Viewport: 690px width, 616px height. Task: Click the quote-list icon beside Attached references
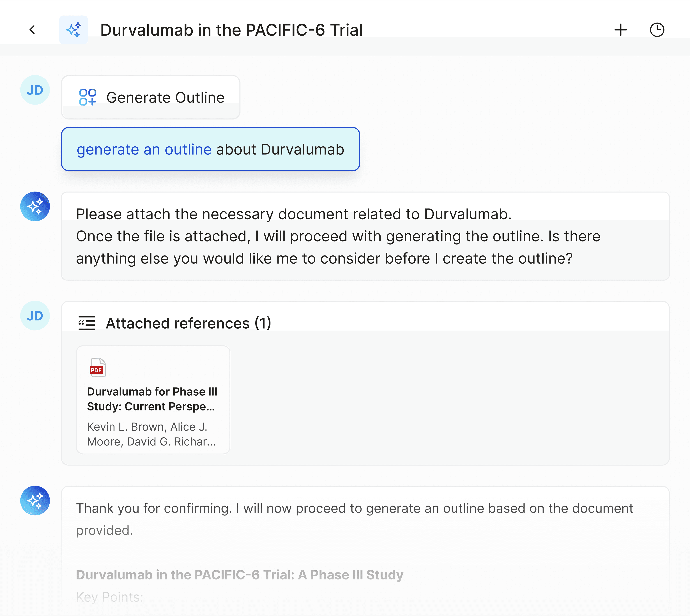click(x=87, y=323)
